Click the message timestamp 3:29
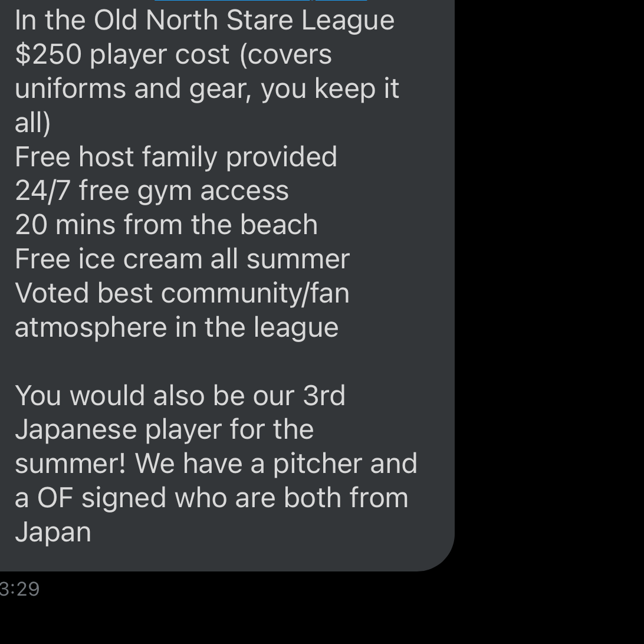This screenshot has height=644, width=644. coord(19,589)
